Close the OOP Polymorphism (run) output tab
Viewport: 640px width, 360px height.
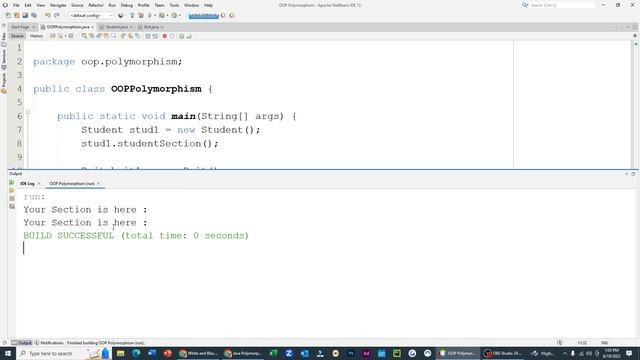coord(98,184)
